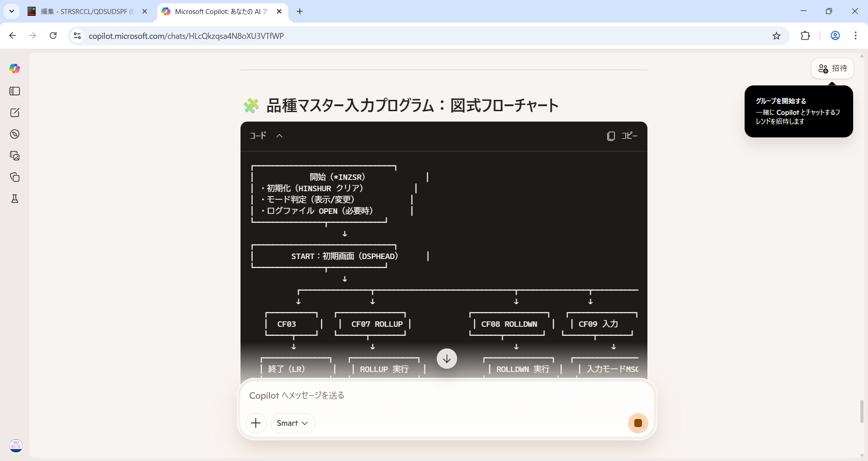Viewport: 868px width, 461px height.
Task: Bookmark this page with star icon
Action: (776, 36)
